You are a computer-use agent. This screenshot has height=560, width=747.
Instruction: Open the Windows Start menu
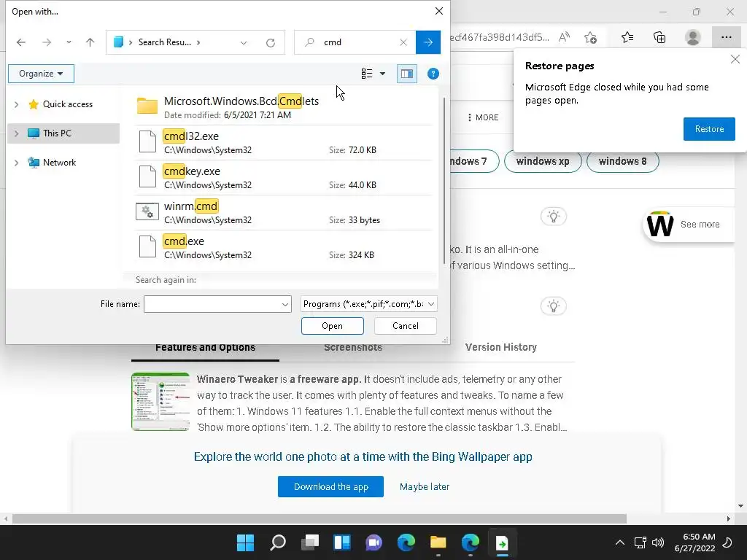click(245, 542)
